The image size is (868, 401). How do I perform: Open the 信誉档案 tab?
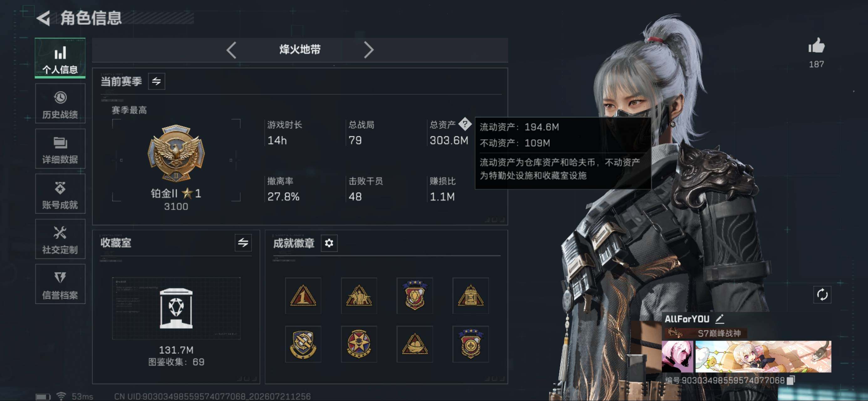click(60, 284)
